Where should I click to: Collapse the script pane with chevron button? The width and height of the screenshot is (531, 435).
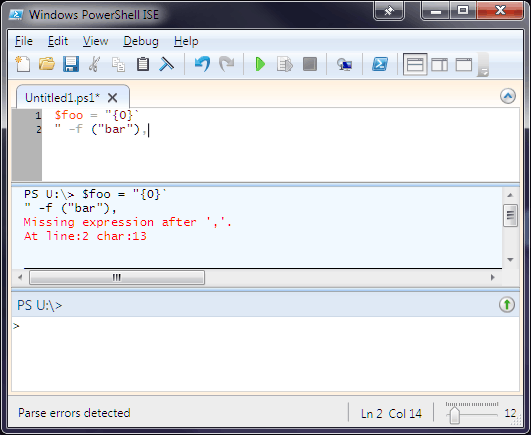[508, 96]
